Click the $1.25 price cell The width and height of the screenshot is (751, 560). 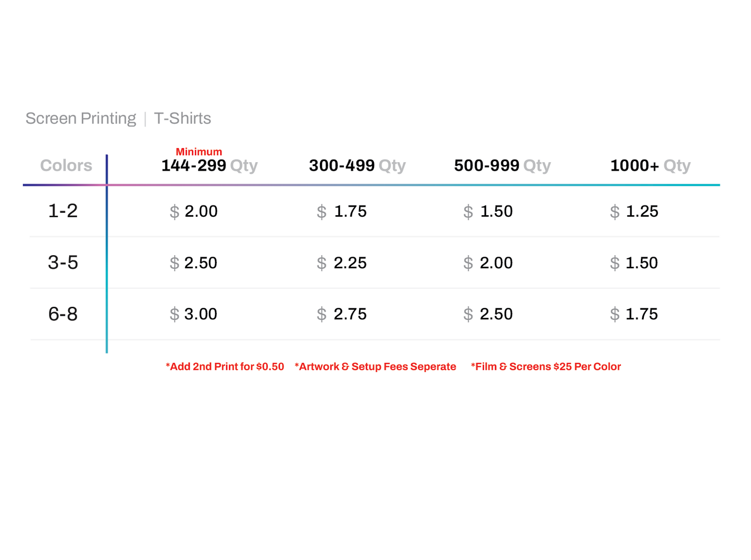[634, 212]
